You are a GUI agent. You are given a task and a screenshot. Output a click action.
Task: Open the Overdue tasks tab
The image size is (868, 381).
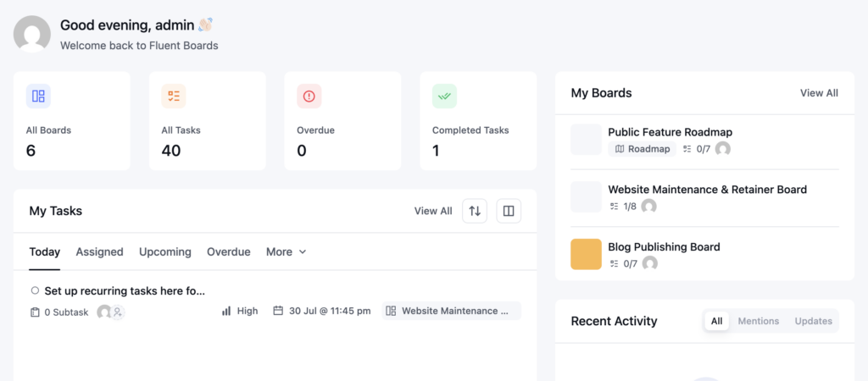pos(229,252)
